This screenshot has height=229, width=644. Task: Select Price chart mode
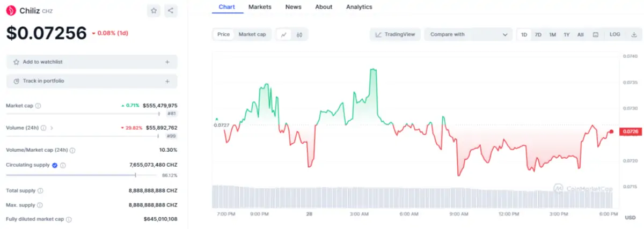click(224, 34)
